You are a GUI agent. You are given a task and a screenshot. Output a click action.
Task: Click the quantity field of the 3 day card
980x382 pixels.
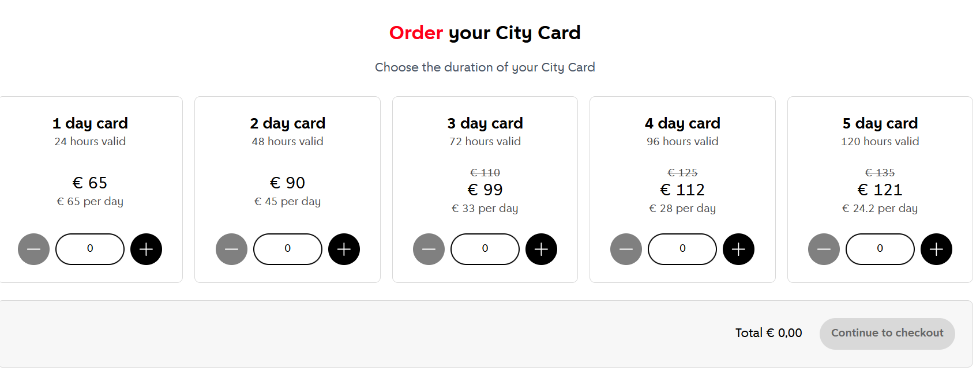[x=485, y=249]
